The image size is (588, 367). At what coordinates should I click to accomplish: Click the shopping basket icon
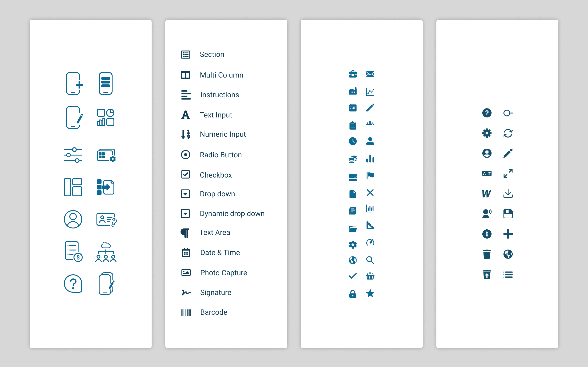pos(370,276)
